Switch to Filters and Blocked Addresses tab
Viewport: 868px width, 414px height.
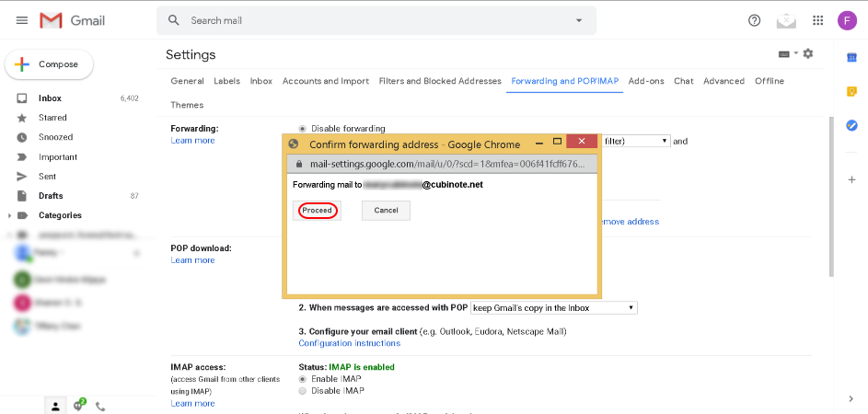click(x=440, y=81)
